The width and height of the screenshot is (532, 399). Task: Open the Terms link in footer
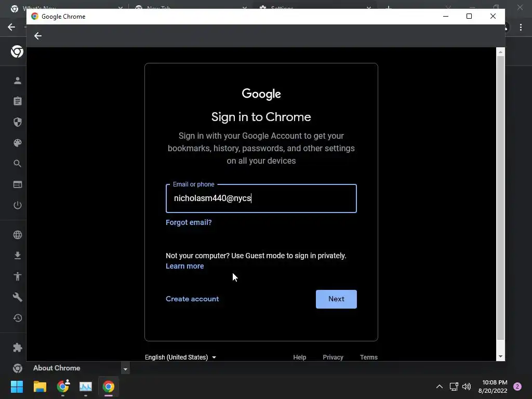pyautogui.click(x=369, y=357)
